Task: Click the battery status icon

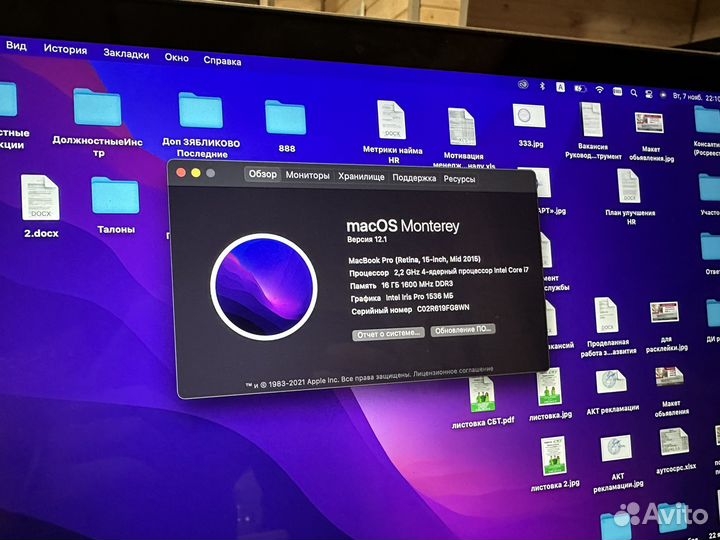Action: [580, 89]
